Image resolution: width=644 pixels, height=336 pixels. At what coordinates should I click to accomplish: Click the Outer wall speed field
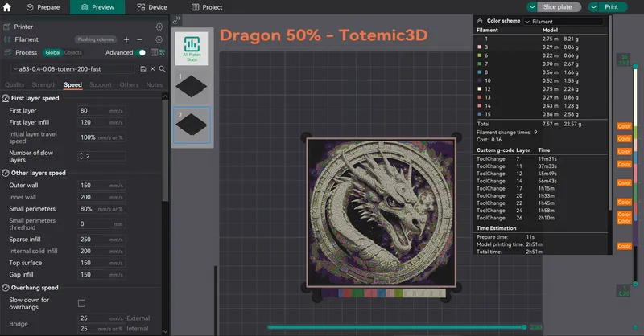click(101, 186)
